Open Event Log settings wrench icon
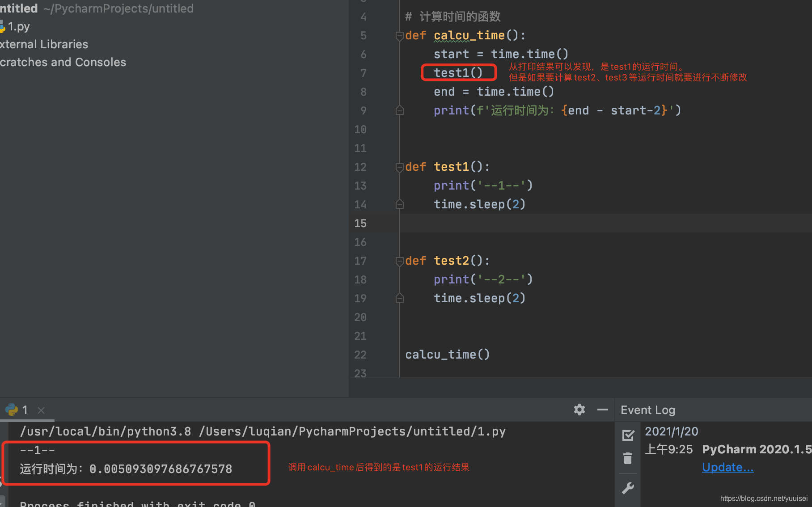The image size is (812, 507). (x=628, y=488)
